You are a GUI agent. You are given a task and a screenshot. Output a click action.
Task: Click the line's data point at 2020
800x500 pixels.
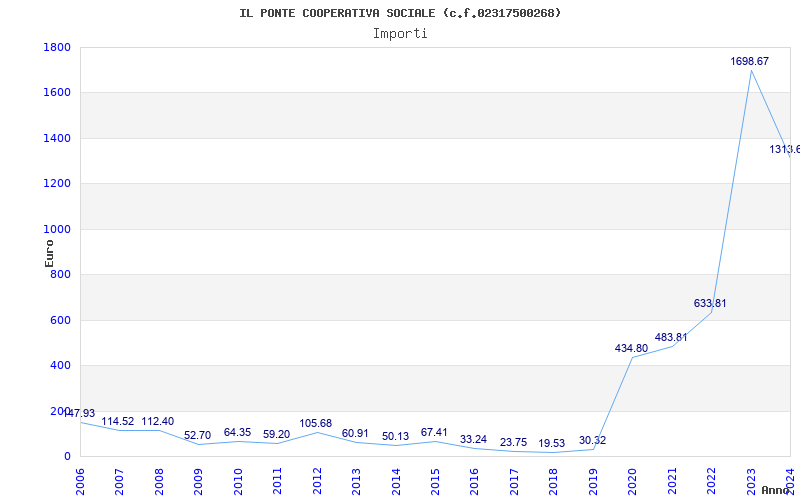tap(633, 357)
